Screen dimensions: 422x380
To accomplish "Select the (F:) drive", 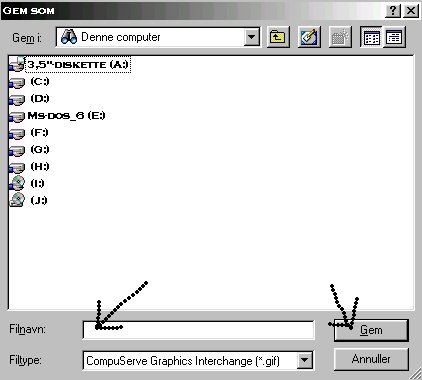I will point(29,133).
